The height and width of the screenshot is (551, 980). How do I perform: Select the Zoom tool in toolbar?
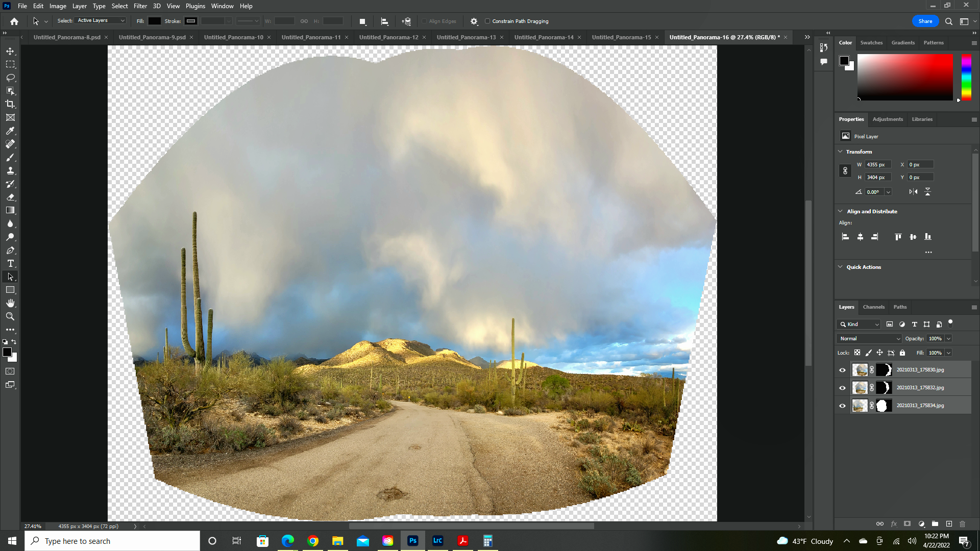(10, 316)
